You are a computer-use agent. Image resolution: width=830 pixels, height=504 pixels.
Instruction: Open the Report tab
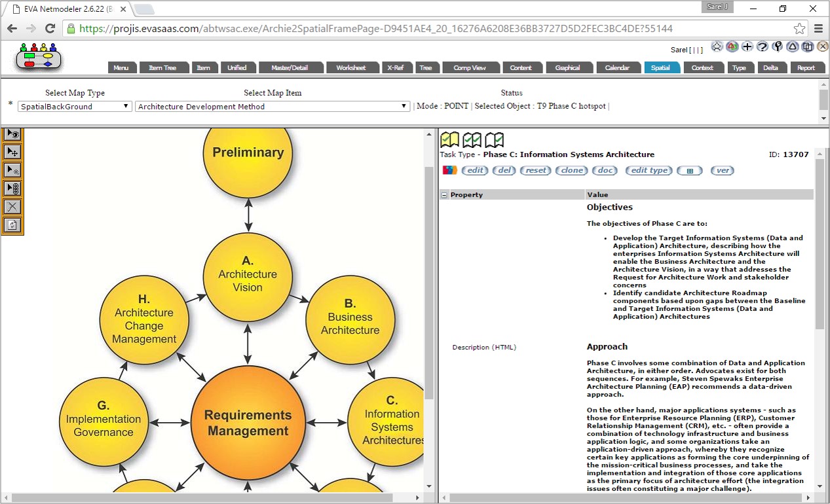(806, 67)
